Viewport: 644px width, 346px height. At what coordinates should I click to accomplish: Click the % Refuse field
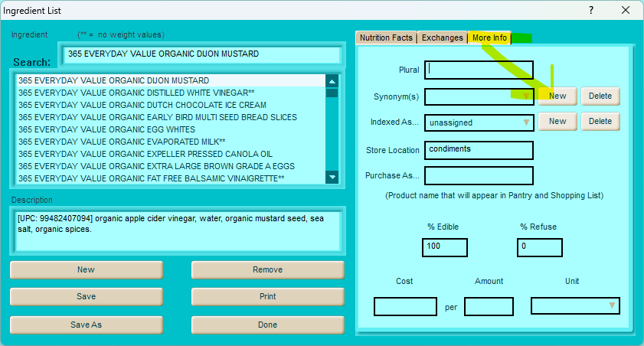tap(539, 247)
